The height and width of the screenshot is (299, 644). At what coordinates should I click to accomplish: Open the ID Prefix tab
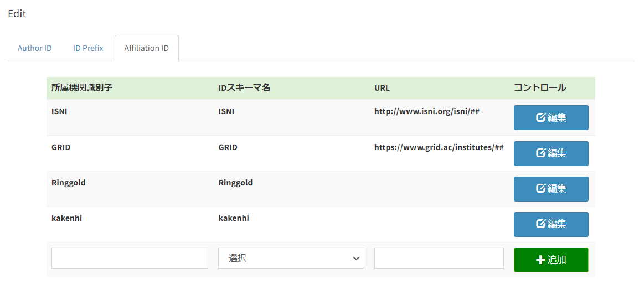pyautogui.click(x=88, y=48)
